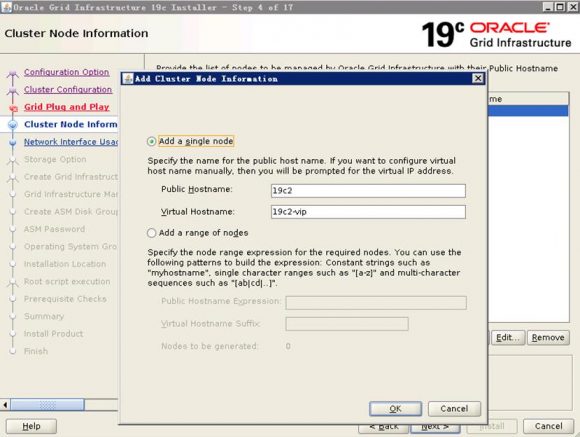Cancel the Add Cluster Node Information dialog
Screen dimensions: 580x437
coord(454,409)
